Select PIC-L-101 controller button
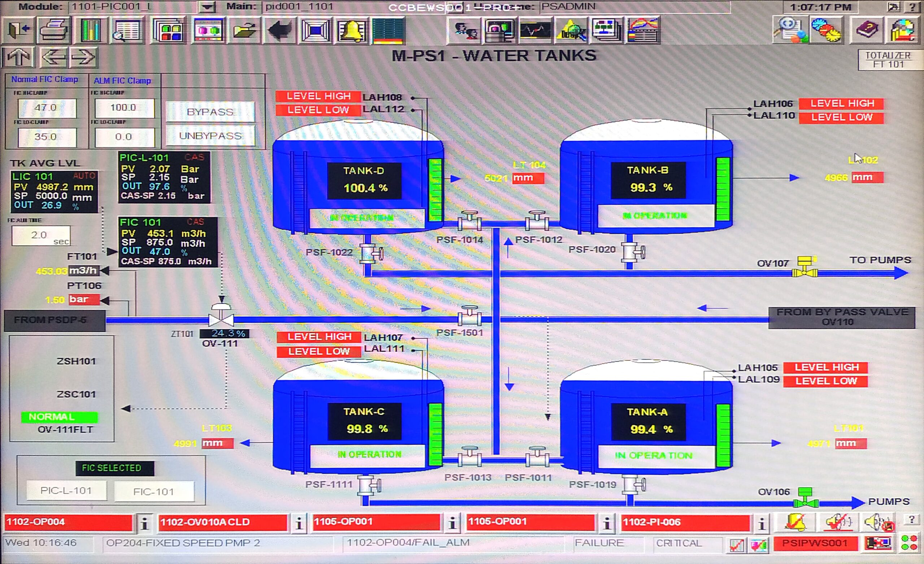Image resolution: width=924 pixels, height=564 pixels. 66,490
